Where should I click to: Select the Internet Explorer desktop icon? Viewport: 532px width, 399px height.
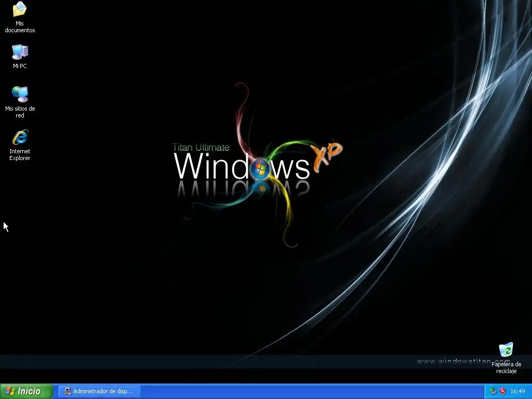coord(20,145)
